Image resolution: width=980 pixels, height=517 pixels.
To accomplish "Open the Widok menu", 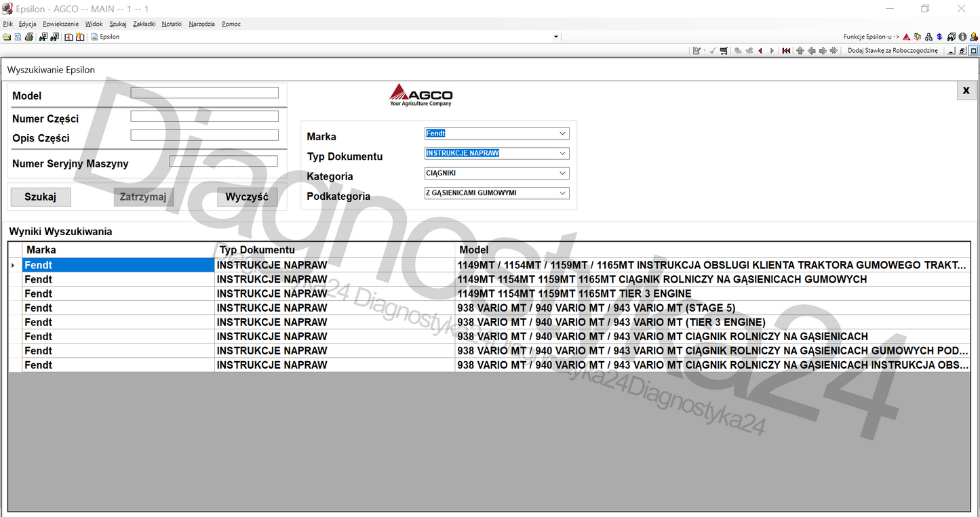I will (94, 24).
